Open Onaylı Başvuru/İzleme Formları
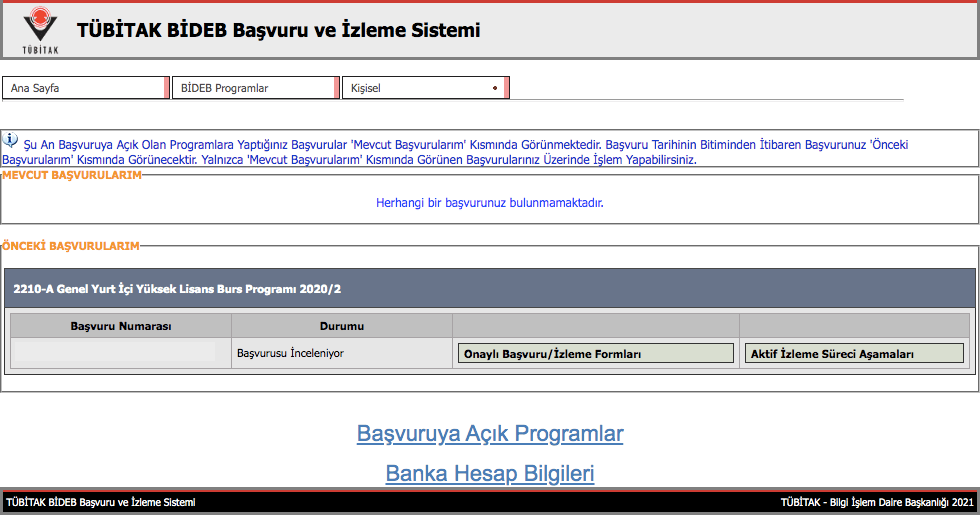The height and width of the screenshot is (516, 980). point(595,354)
